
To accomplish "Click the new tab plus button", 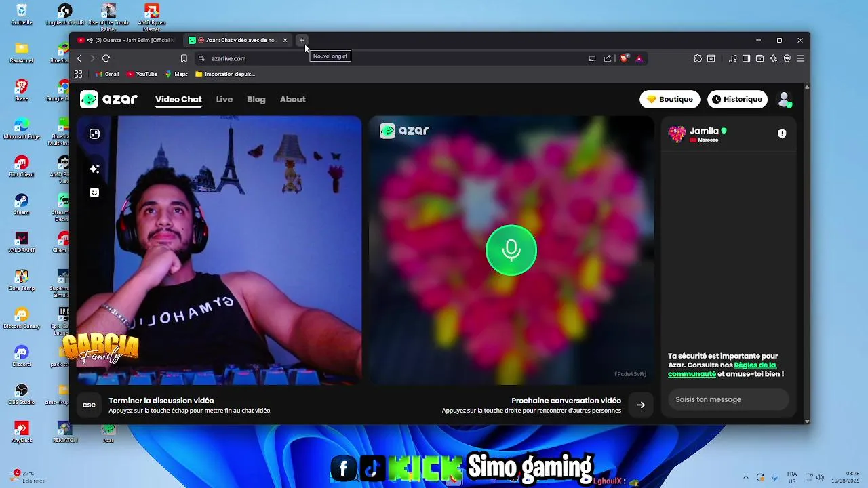I will click(302, 40).
